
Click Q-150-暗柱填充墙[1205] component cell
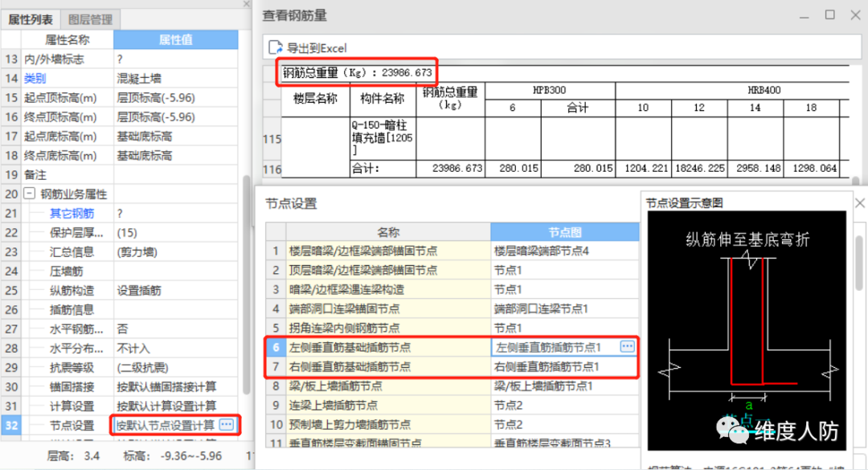(383, 138)
